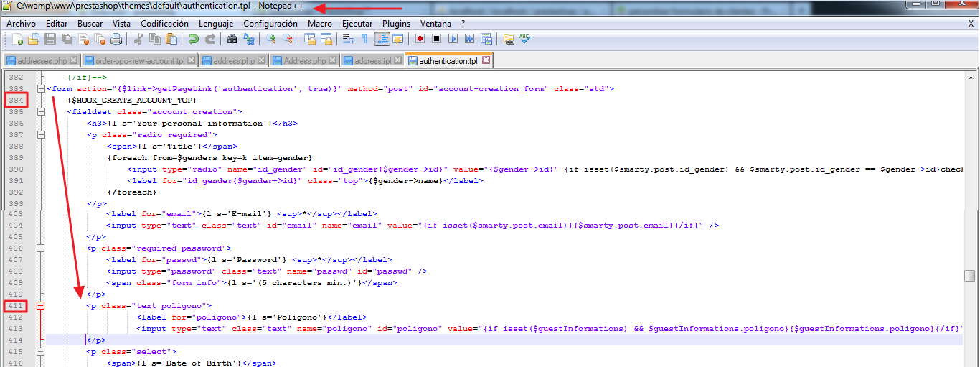Collapse the radio required fold, line 387

[x=41, y=135]
